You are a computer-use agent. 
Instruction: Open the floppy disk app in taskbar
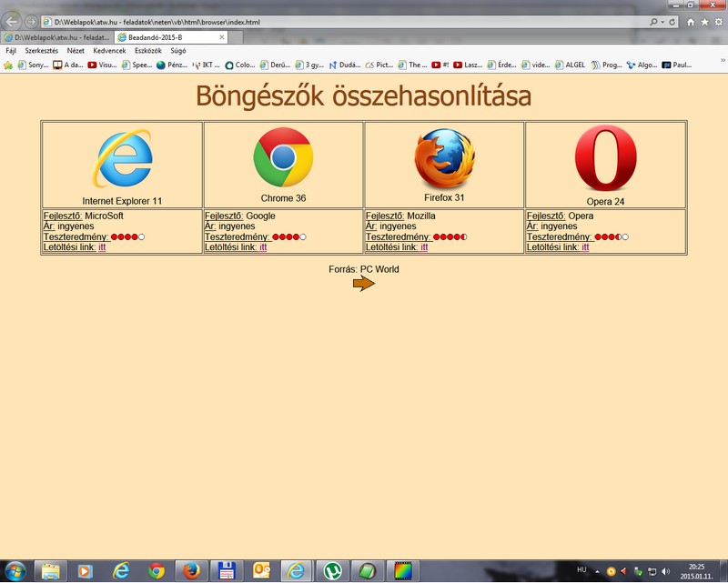click(x=227, y=571)
